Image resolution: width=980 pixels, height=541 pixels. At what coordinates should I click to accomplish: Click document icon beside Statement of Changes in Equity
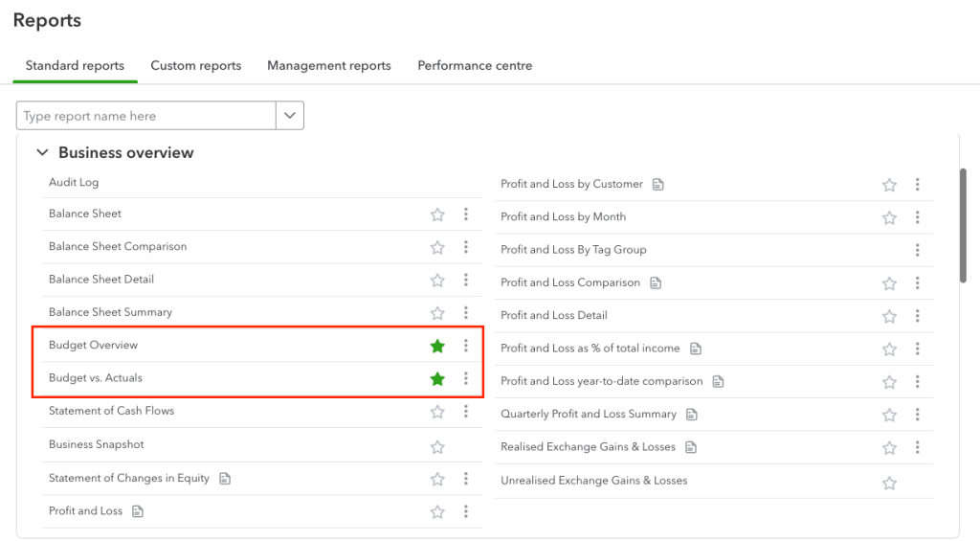pos(225,479)
